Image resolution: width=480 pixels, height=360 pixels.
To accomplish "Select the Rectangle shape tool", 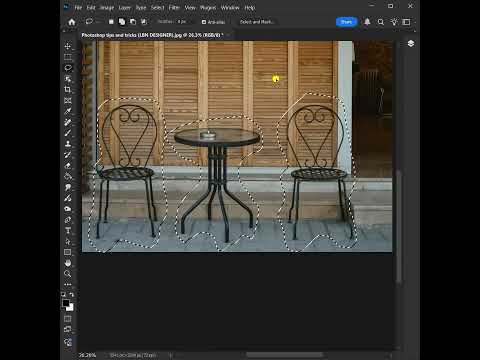I will tap(68, 252).
